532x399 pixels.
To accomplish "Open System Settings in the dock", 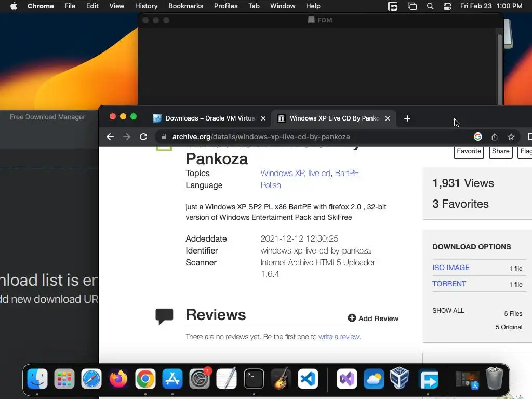I will point(199,379).
